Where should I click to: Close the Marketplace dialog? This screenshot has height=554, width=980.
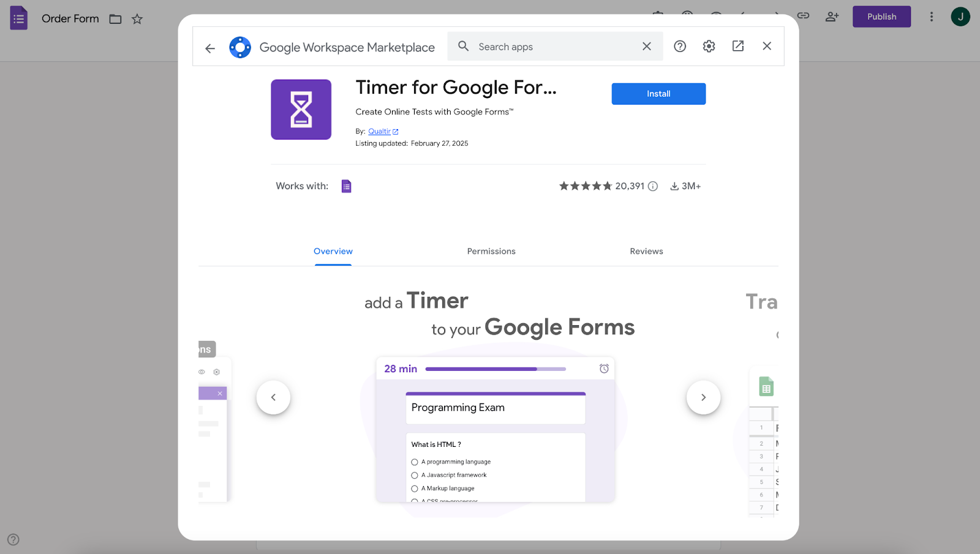(767, 46)
